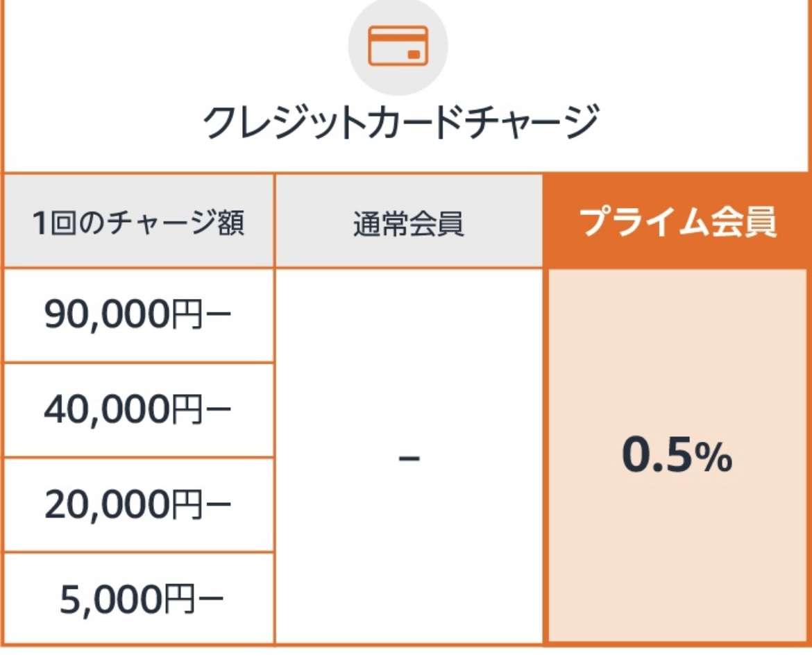Click the small chip on the card icon
The height and width of the screenshot is (668, 812).
point(414,54)
